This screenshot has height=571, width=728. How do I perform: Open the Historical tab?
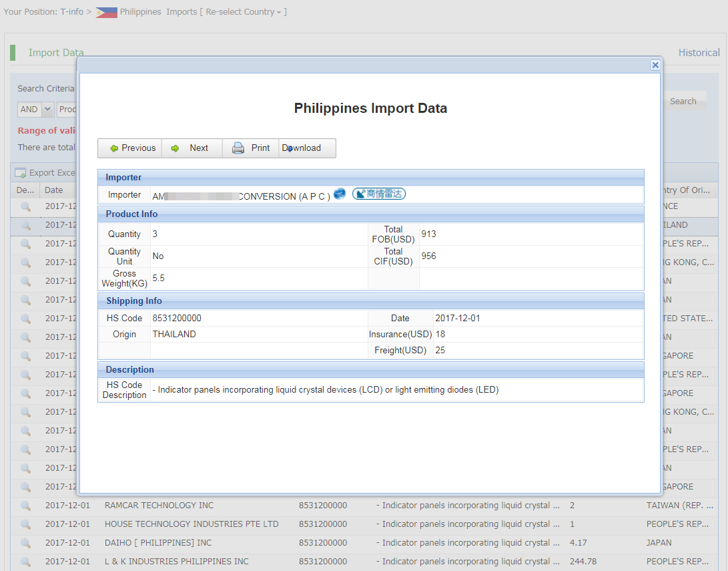tap(699, 53)
